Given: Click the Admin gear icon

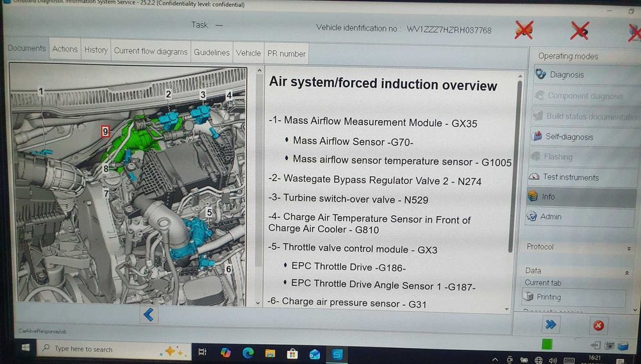Looking at the screenshot, I should coord(531,216).
